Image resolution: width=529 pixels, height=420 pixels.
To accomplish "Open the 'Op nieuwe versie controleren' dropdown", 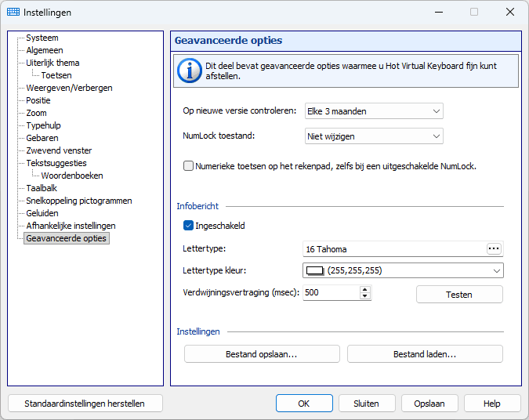I will [x=374, y=111].
